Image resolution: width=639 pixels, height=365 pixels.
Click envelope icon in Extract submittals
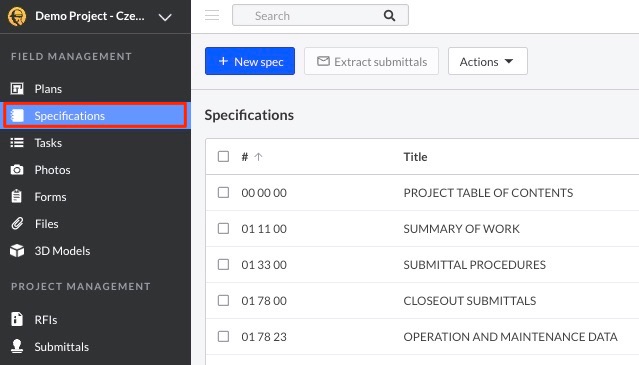pyautogui.click(x=323, y=61)
